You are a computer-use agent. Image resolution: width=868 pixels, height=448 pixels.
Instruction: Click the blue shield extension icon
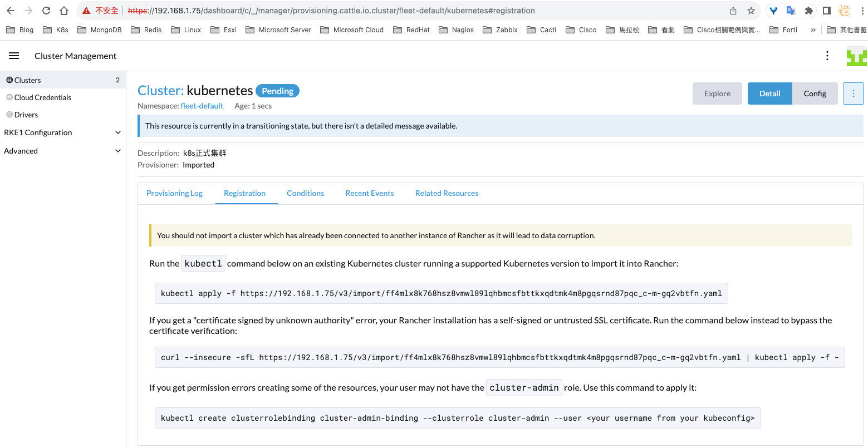773,11
